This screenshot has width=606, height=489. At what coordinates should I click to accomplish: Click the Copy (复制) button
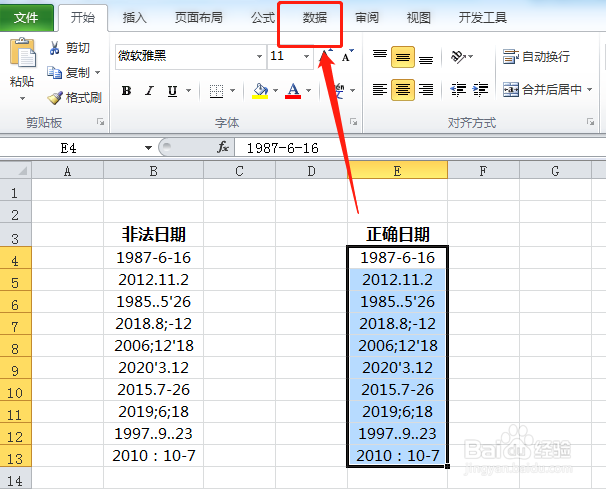[x=68, y=72]
